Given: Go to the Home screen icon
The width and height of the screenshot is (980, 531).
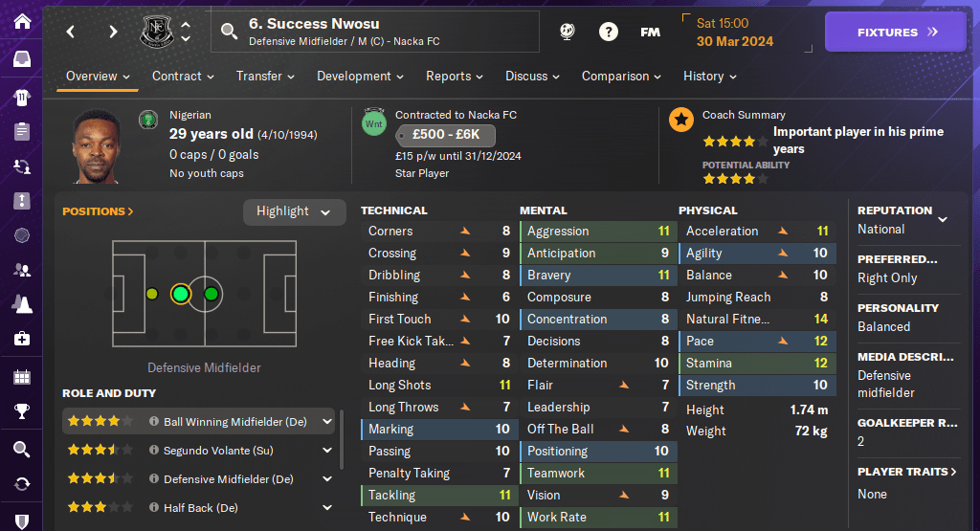Looking at the screenshot, I should click(x=21, y=21).
